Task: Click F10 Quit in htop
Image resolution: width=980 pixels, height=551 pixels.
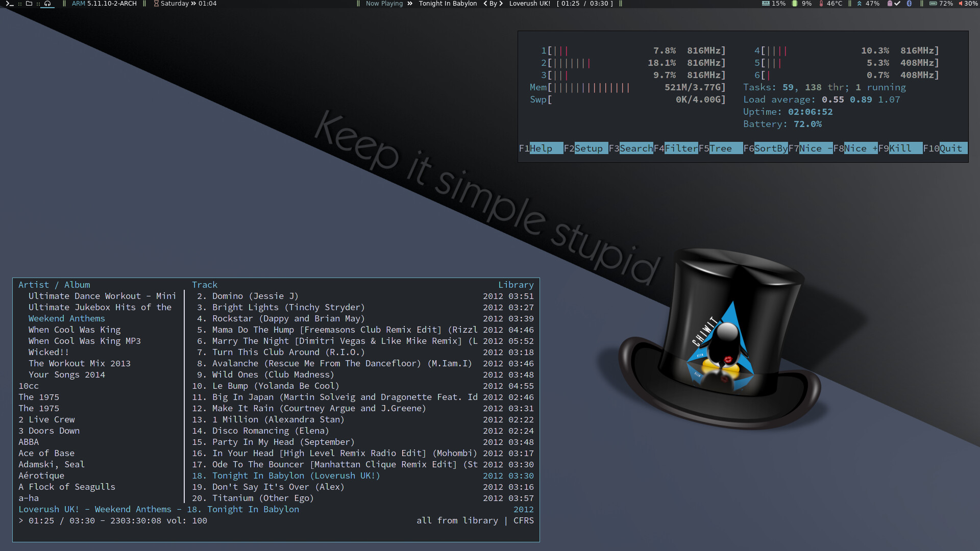Action: 950,148
